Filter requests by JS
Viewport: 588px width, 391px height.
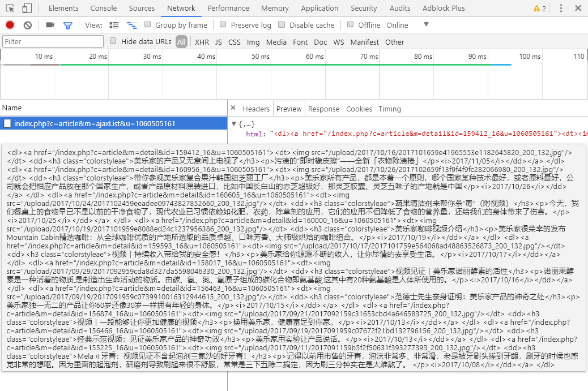tap(219, 42)
